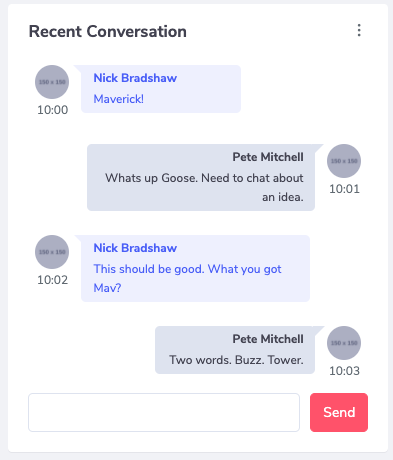Click the 10:01 timestamp

pyautogui.click(x=344, y=189)
